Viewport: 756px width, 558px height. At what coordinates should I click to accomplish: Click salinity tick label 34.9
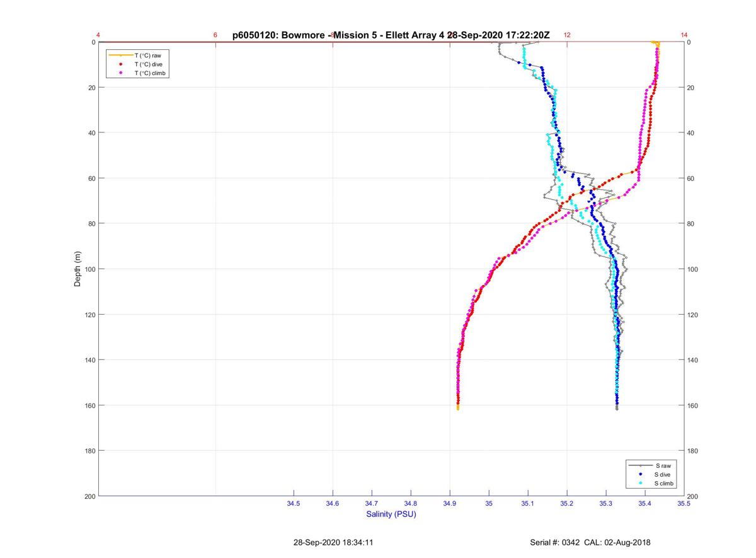[x=450, y=504]
